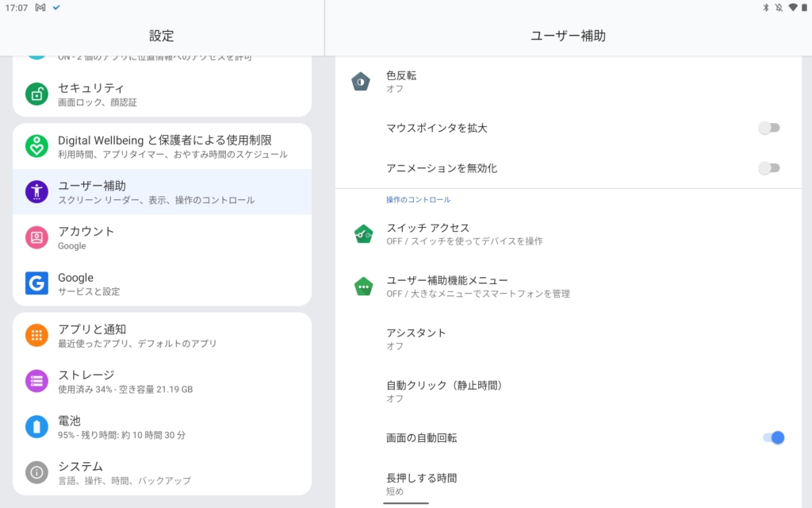812x508 pixels.
Task: Tap the Switch Access green icon
Action: click(x=363, y=234)
